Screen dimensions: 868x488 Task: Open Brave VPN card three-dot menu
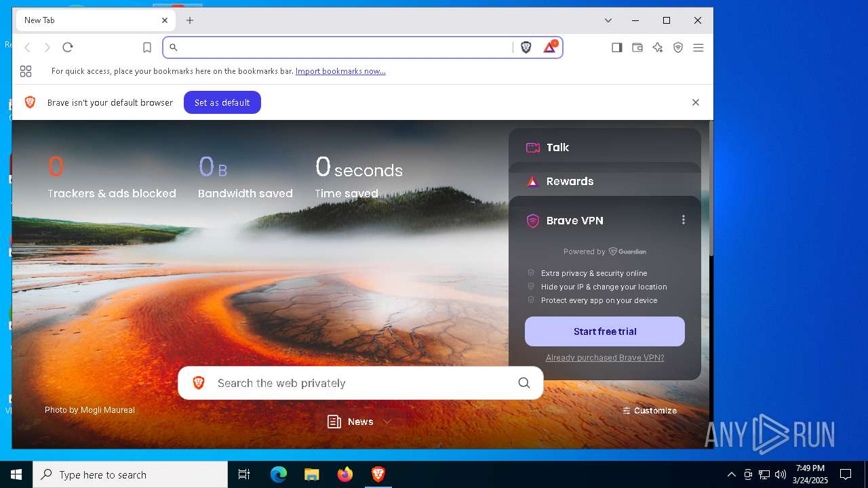[683, 220]
